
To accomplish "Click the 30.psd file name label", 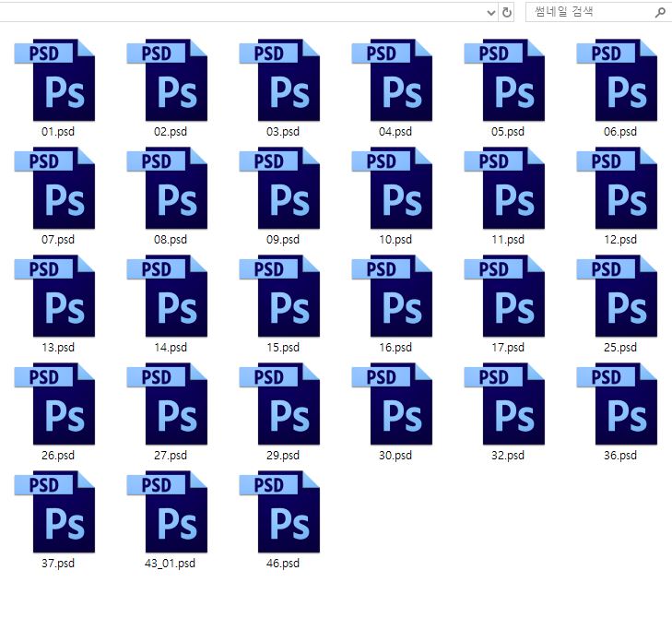I will (395, 456).
